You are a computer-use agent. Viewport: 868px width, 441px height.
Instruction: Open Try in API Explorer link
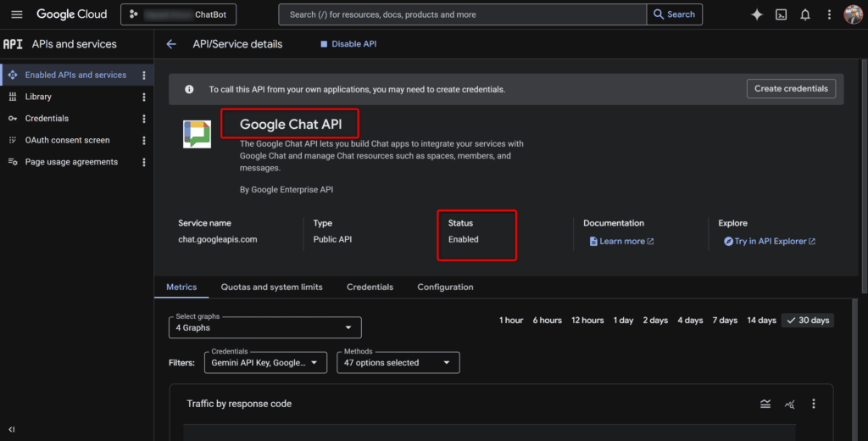click(x=770, y=241)
